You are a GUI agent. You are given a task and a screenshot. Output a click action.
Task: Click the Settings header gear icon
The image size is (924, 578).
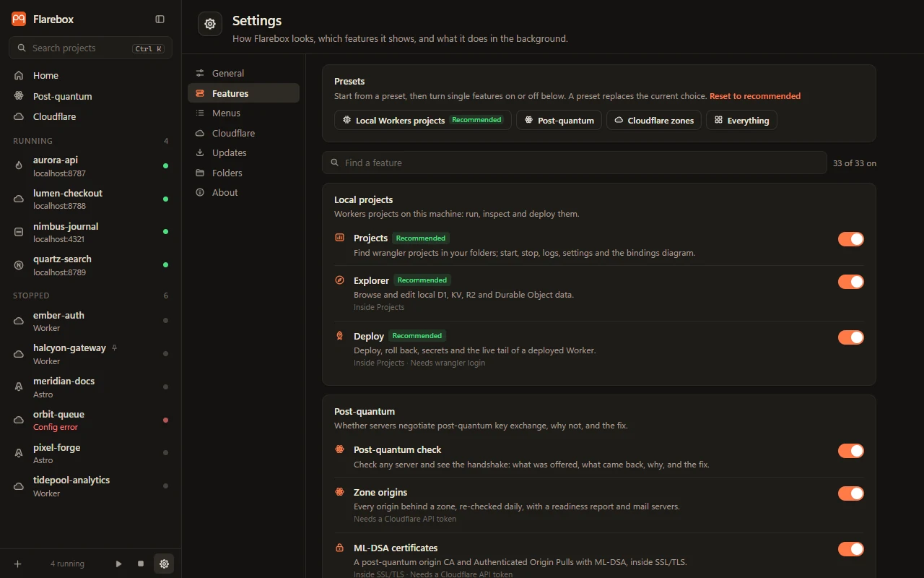point(210,24)
